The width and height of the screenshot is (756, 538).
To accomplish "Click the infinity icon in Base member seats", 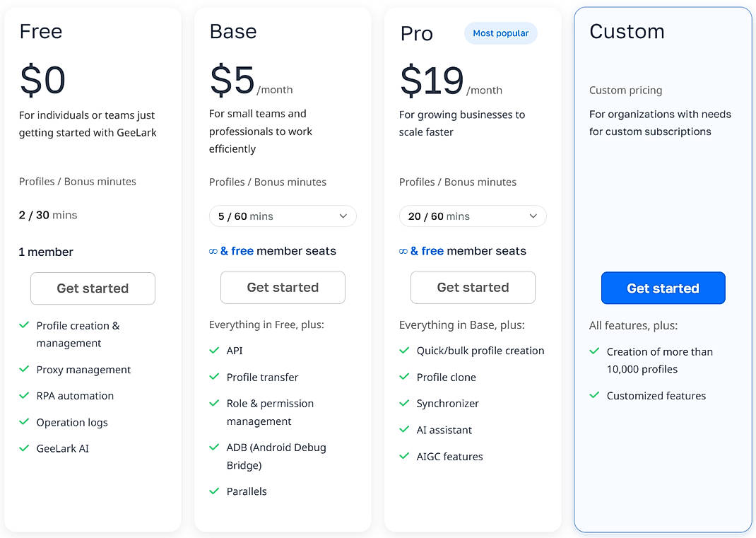I will [x=213, y=252].
